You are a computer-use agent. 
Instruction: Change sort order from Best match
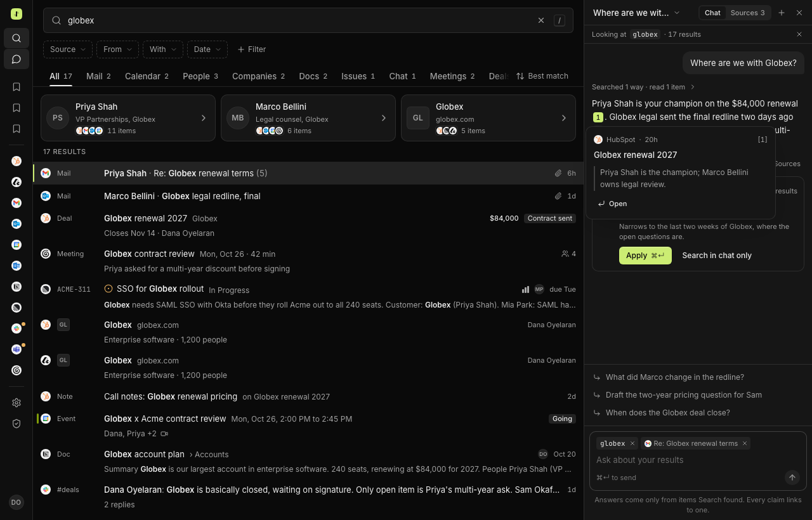tap(542, 76)
